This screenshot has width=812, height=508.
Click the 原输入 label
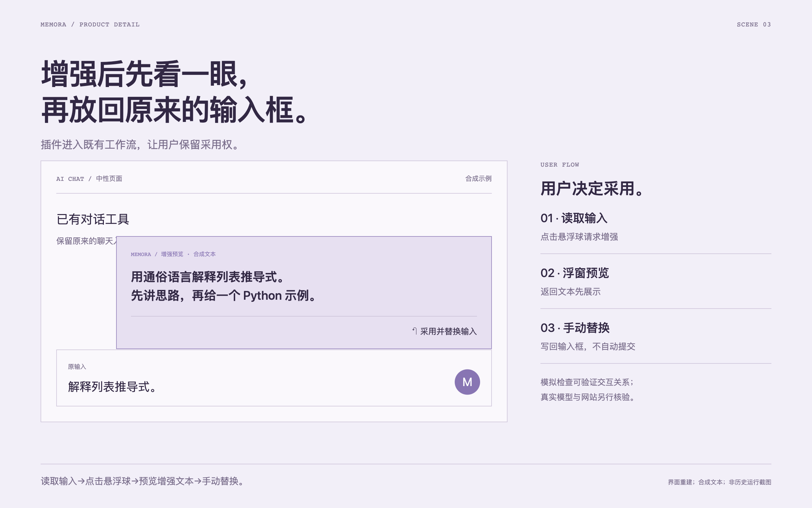click(77, 366)
